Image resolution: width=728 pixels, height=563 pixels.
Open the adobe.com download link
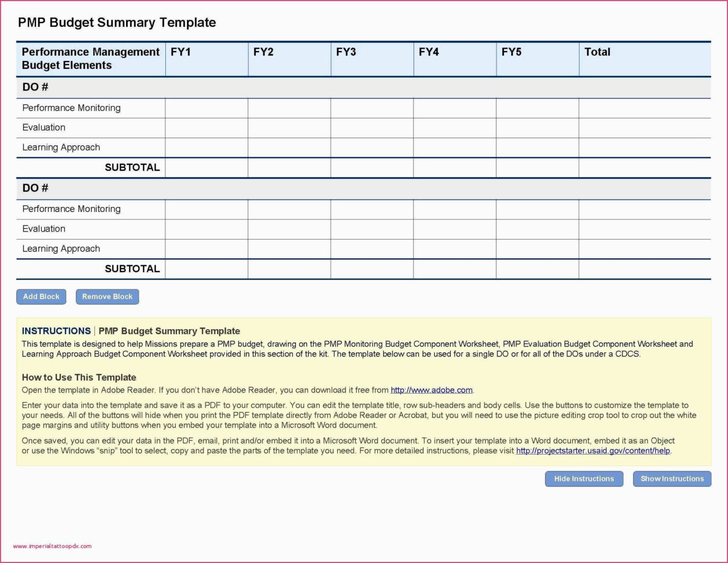[432, 389]
